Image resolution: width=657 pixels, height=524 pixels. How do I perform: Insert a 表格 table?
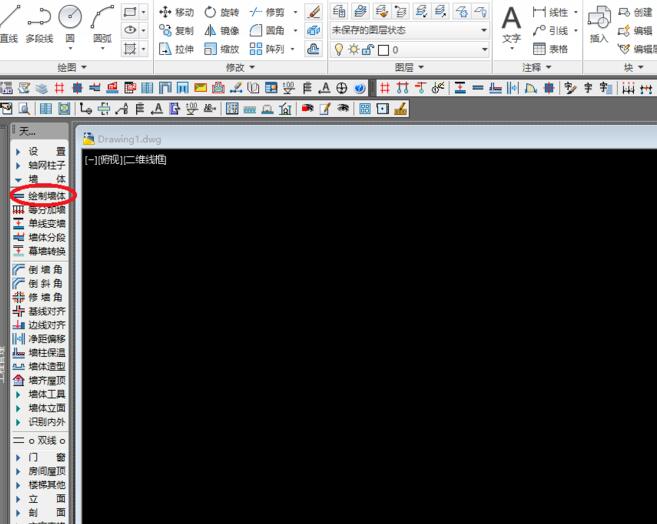pyautogui.click(x=551, y=49)
